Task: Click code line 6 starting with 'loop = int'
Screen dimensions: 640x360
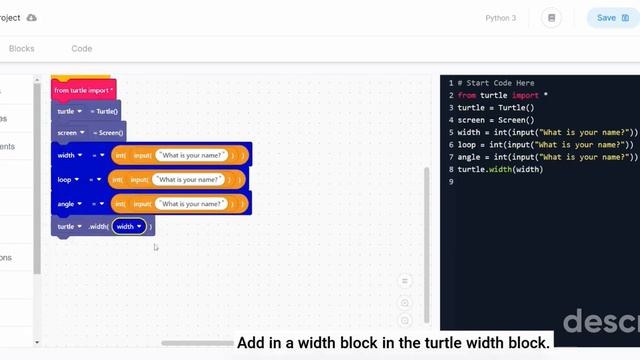Action: click(x=545, y=144)
